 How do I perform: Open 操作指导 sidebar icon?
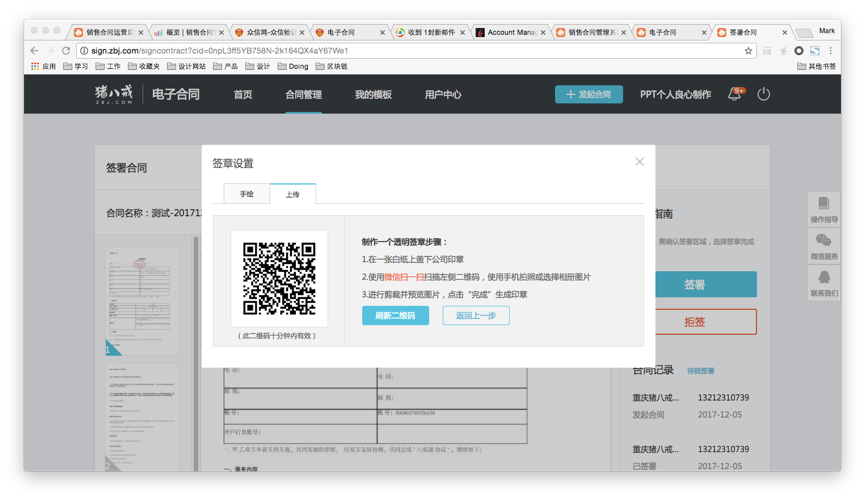pos(824,210)
